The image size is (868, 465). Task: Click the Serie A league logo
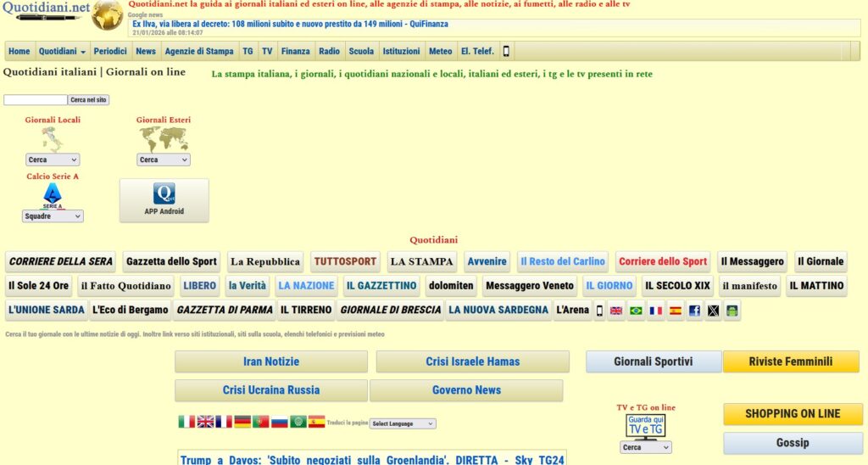(x=53, y=196)
